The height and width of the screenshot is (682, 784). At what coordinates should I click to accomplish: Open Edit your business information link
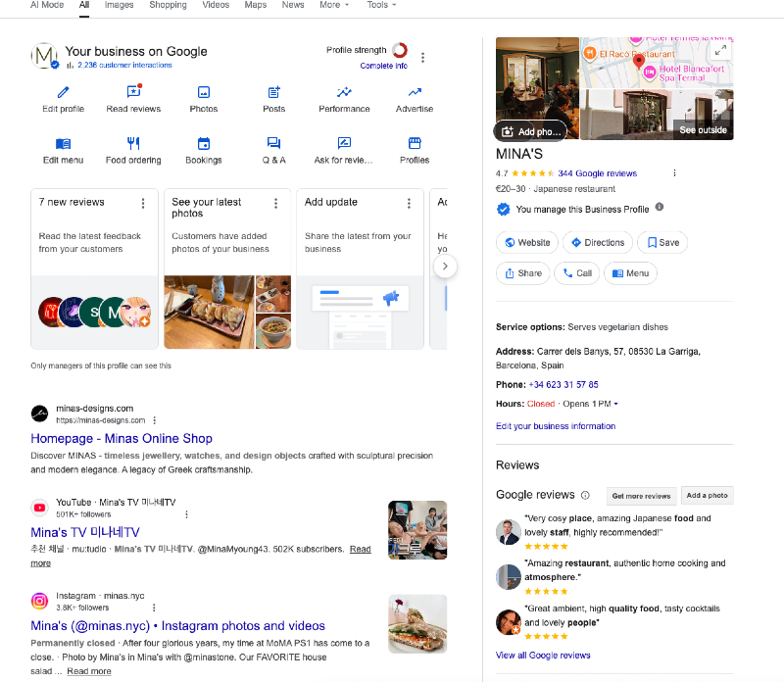coord(556,426)
